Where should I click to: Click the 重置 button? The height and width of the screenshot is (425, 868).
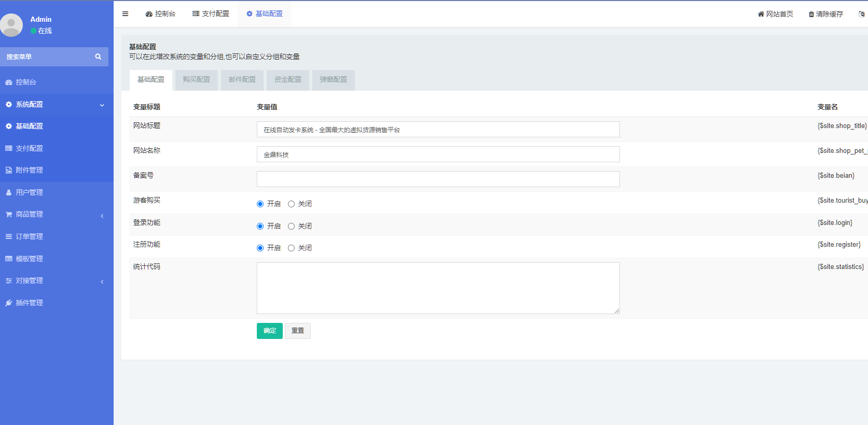click(298, 331)
